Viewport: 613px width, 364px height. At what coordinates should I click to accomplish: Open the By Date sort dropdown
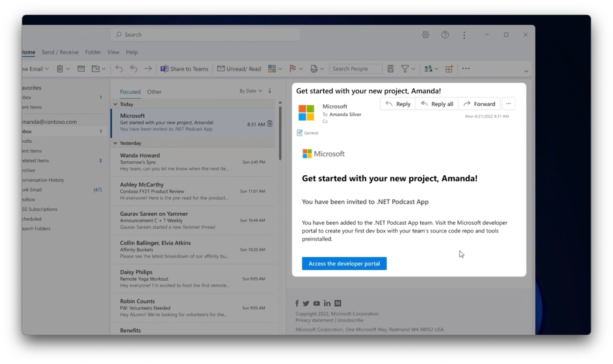(250, 91)
